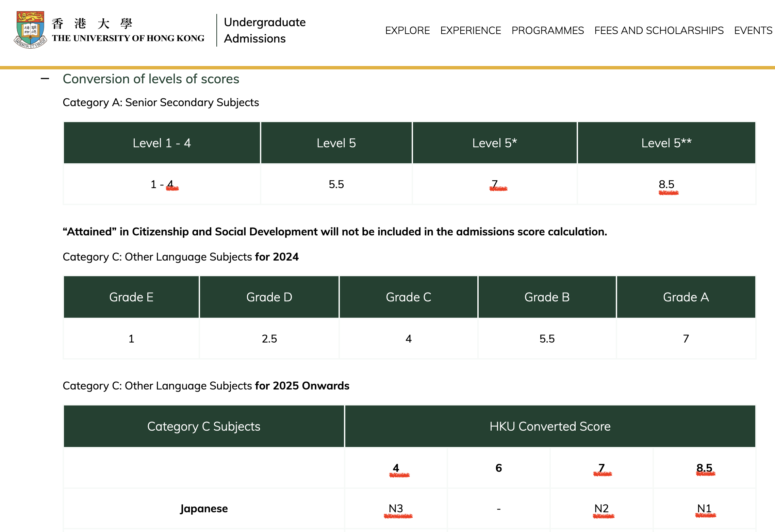This screenshot has height=532, width=775.
Task: Select the Level 5** header cell
Action: click(666, 143)
